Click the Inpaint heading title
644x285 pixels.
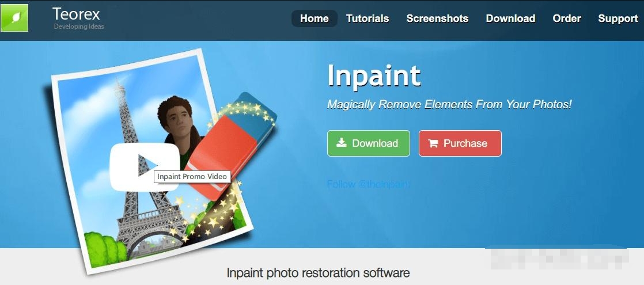[x=374, y=76]
